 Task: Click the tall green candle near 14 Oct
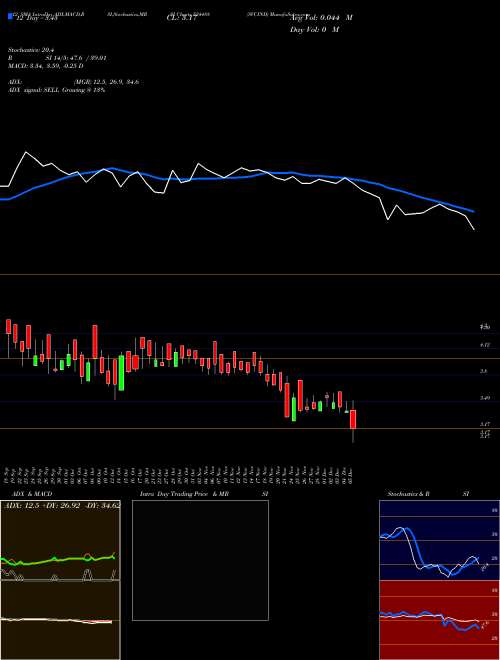[x=121, y=373]
